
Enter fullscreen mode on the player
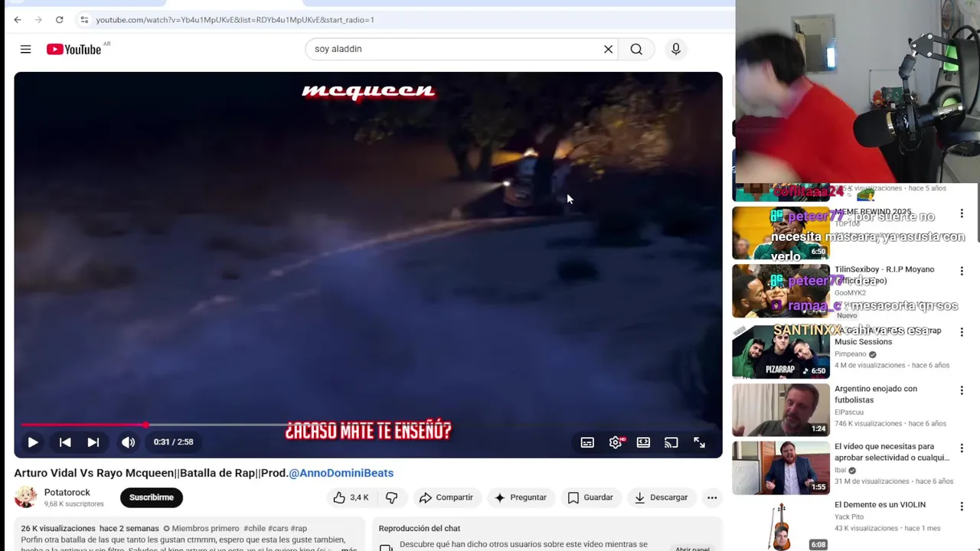click(699, 442)
